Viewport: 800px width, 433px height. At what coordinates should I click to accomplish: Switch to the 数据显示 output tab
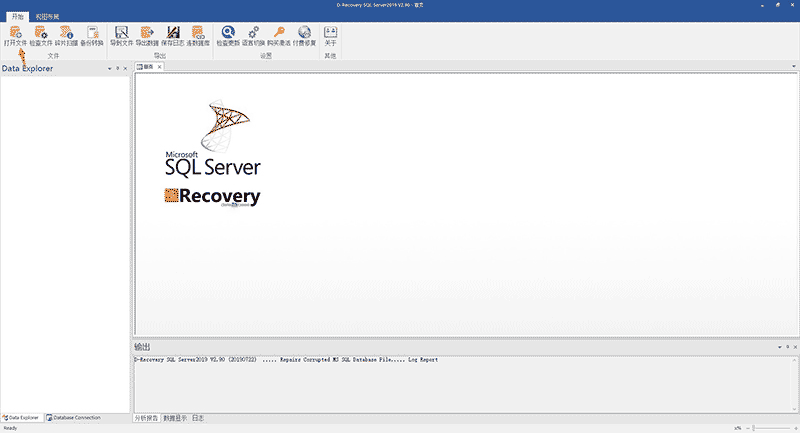click(x=175, y=418)
